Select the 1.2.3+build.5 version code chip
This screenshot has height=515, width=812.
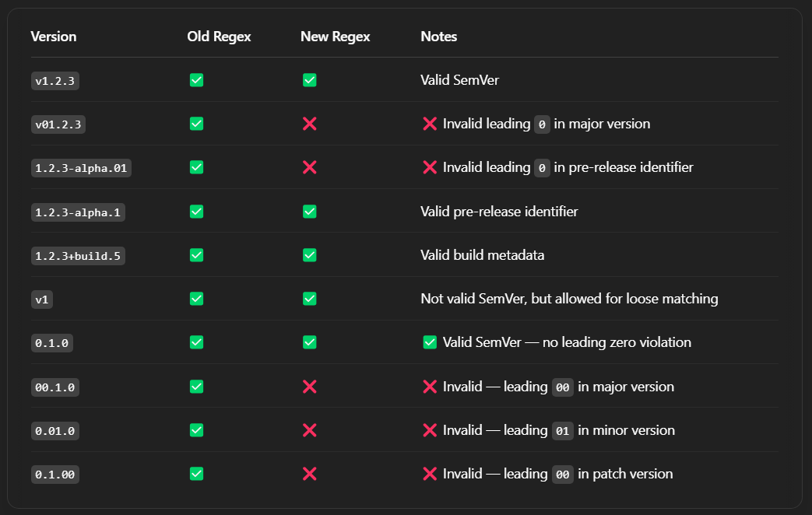78,255
